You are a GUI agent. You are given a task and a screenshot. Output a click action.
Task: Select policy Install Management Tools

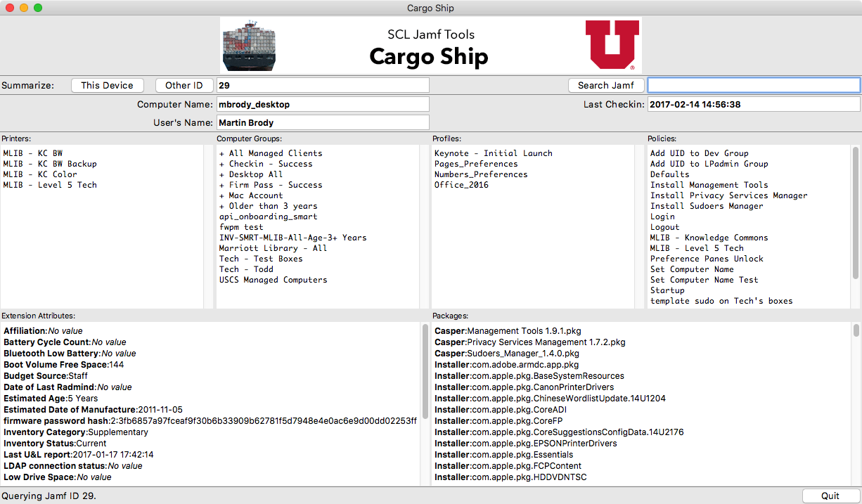(x=709, y=185)
